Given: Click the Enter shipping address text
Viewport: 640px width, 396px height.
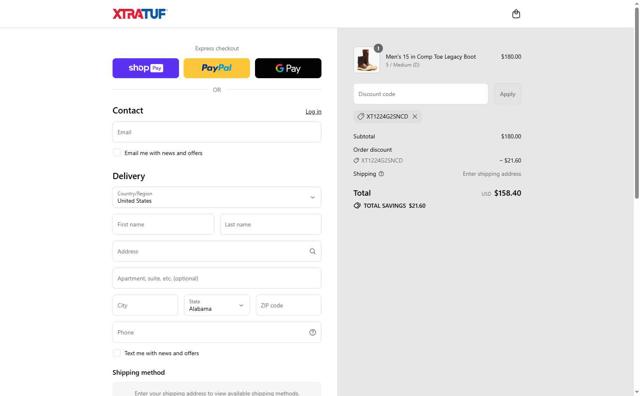Looking at the screenshot, I should (x=492, y=174).
